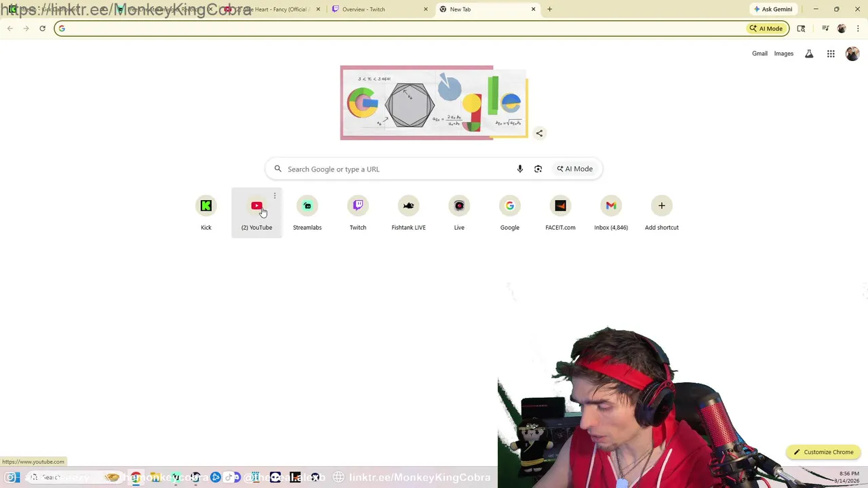
Task: Open the Chrome profile avatar in toolbar
Action: (842, 28)
